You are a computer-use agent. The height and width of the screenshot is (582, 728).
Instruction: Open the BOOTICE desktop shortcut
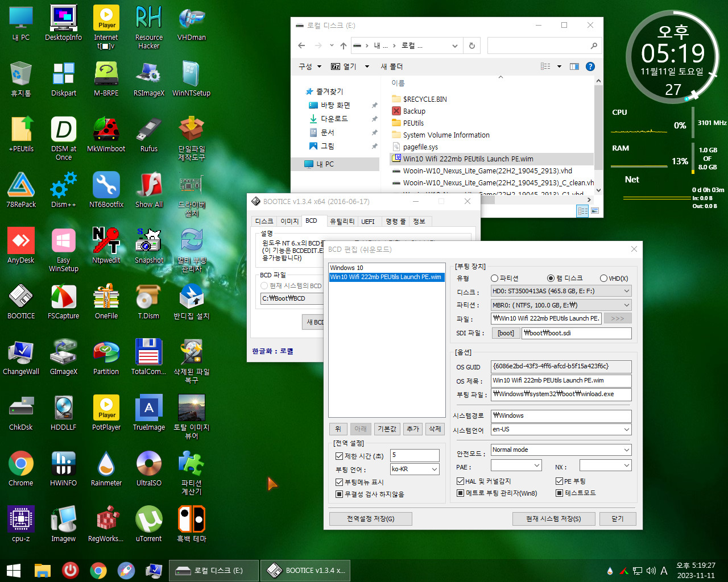[x=21, y=302]
